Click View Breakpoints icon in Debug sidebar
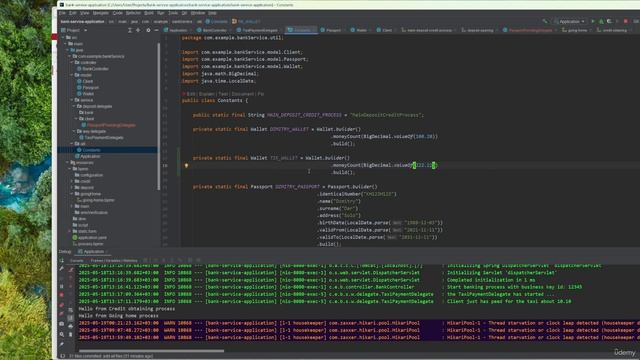The image size is (640, 360). pyautogui.click(x=62, y=305)
